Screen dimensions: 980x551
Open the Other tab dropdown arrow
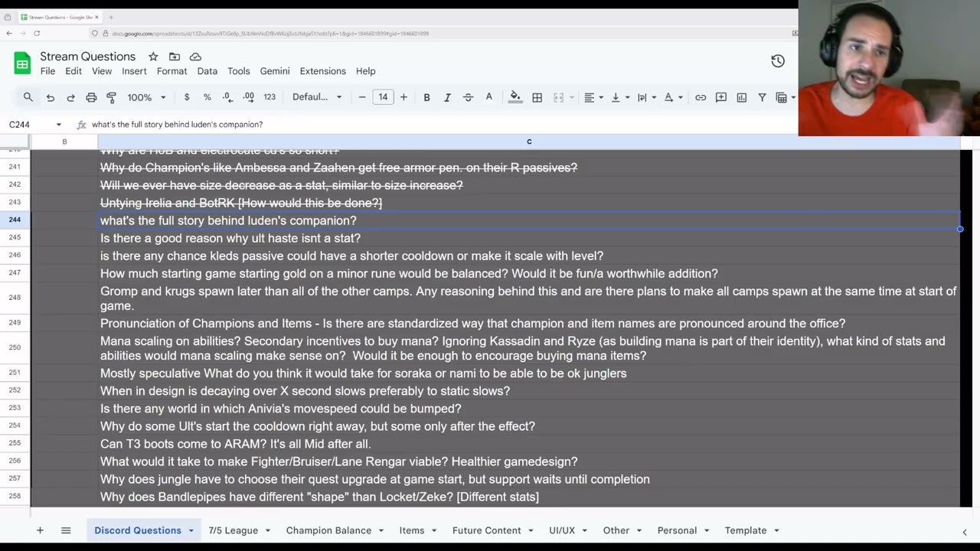[639, 530]
